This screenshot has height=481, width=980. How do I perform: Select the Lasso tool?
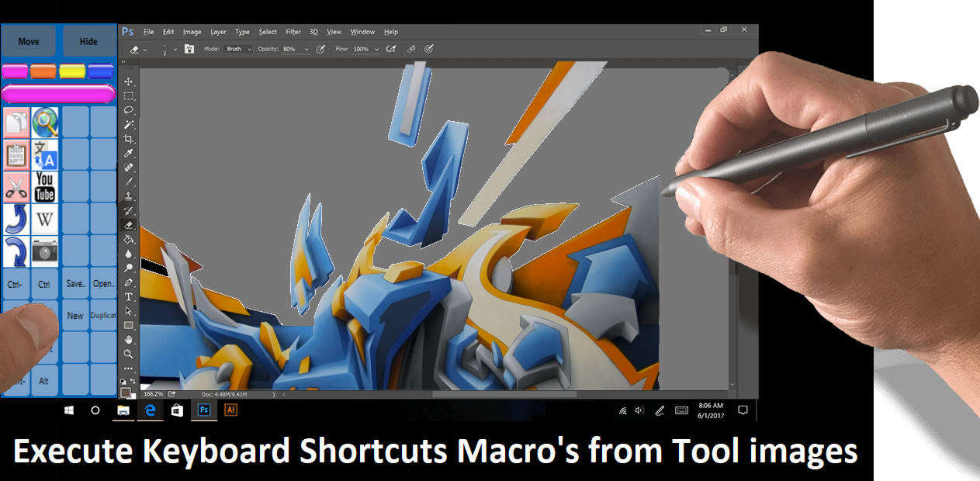pos(129,110)
